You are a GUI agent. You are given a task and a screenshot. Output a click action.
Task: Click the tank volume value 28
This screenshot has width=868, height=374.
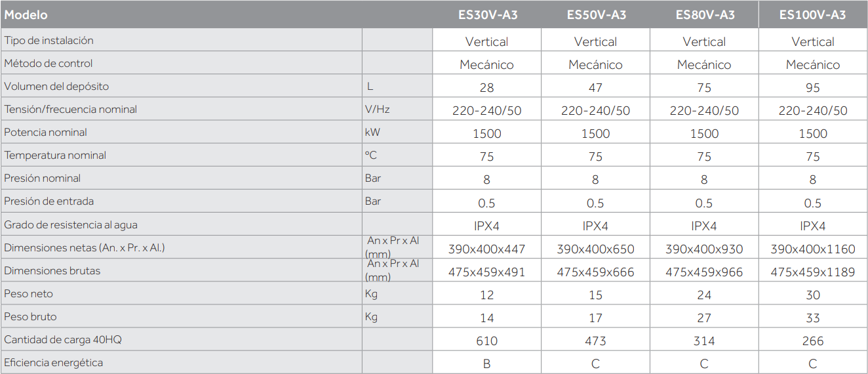pyautogui.click(x=486, y=88)
